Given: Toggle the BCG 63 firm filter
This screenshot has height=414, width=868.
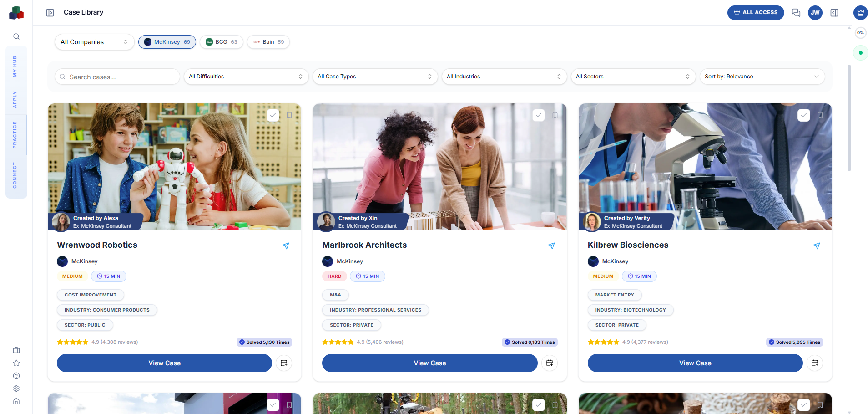Looking at the screenshot, I should pyautogui.click(x=222, y=42).
